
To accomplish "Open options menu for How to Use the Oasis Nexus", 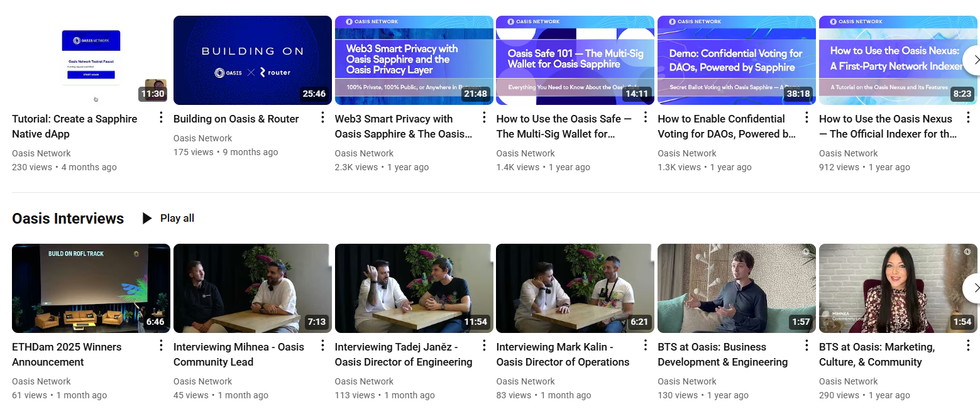I will [x=968, y=117].
